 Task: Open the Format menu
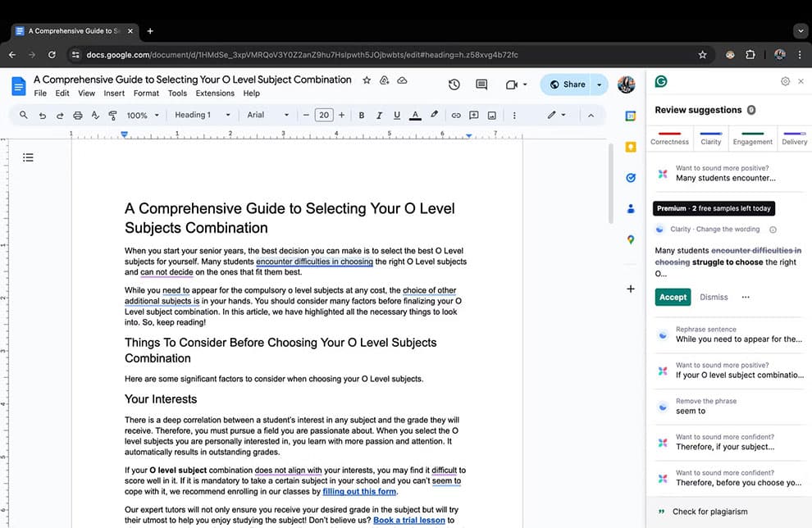[x=146, y=93]
